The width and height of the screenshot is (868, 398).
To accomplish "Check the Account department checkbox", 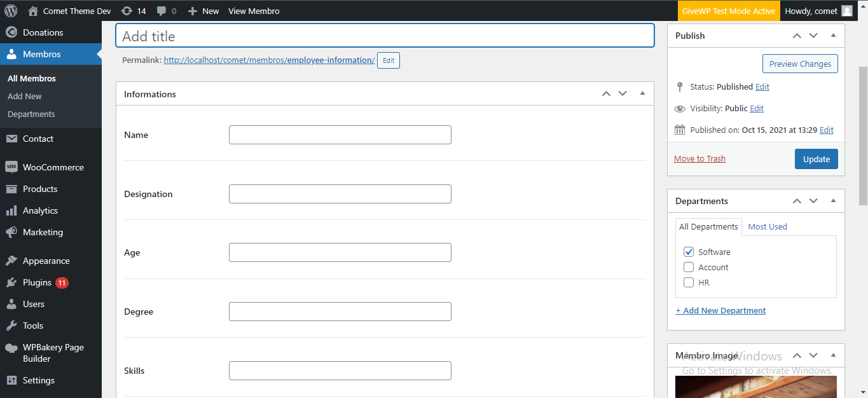I will tap(689, 267).
